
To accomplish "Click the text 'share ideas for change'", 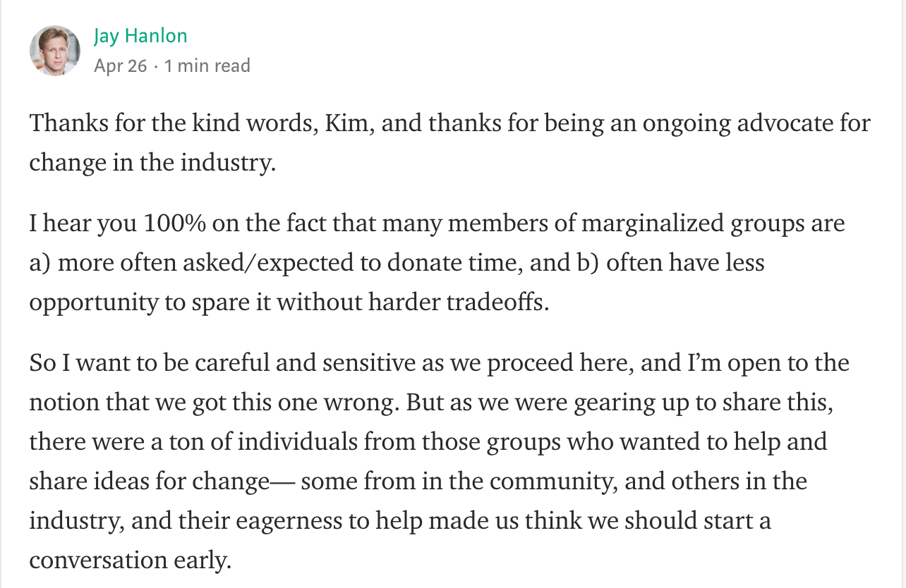I will click(x=150, y=482).
